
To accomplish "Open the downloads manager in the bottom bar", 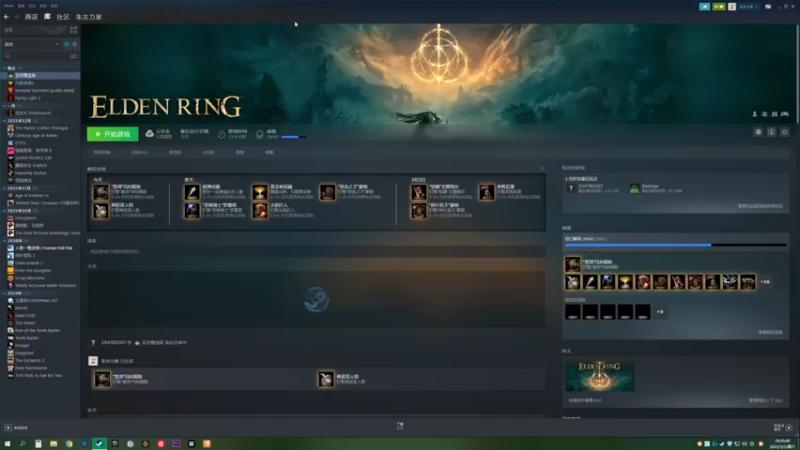I will point(400,426).
